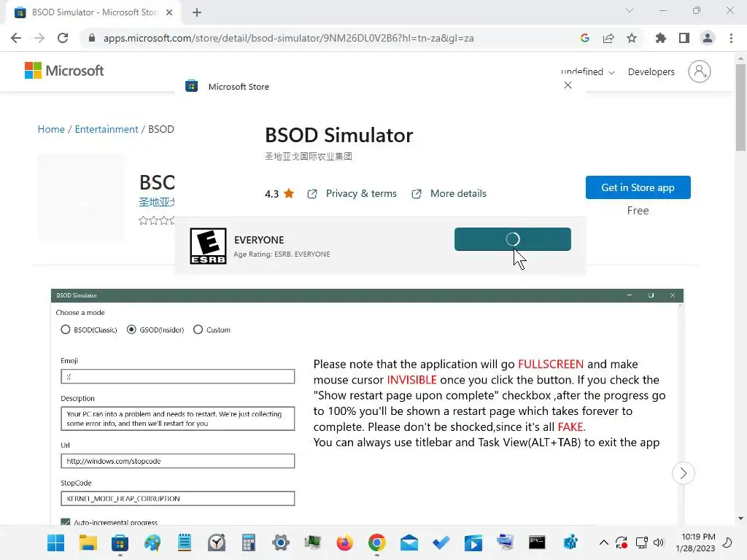Open the Developers link
The width and height of the screenshot is (747, 560).
[651, 72]
